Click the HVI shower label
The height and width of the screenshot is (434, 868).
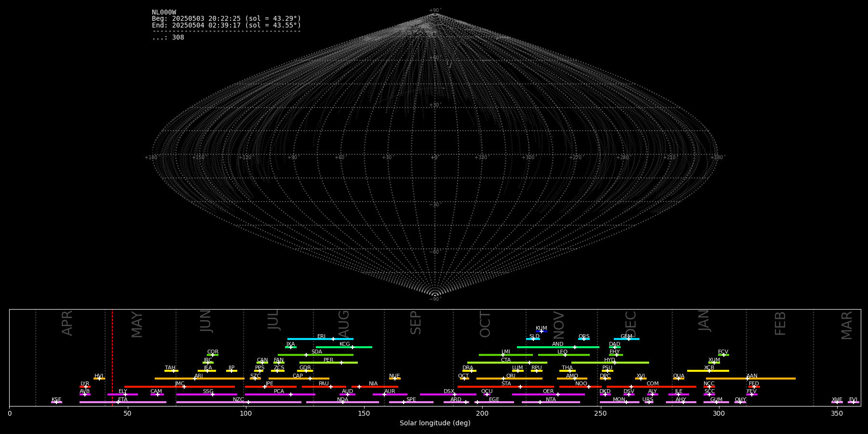pos(99,376)
